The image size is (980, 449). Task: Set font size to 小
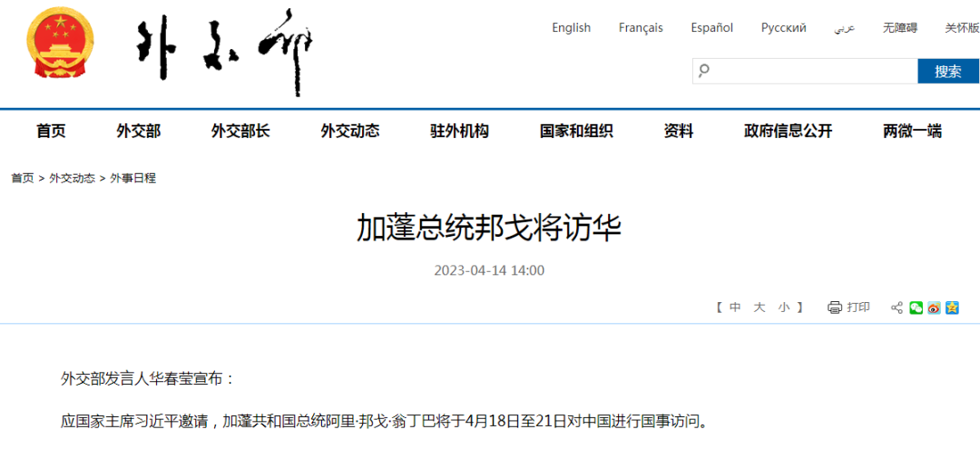(x=784, y=307)
